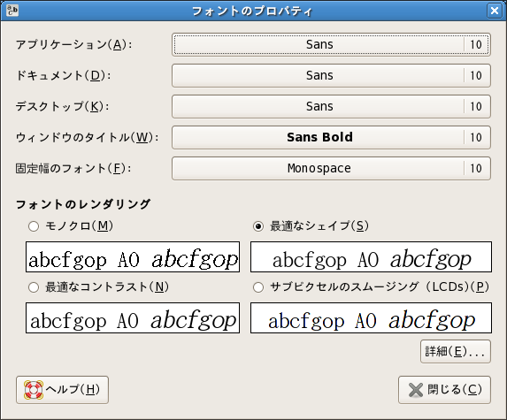Click the X icon on 閉じる button
507x420 pixels.
[416, 390]
